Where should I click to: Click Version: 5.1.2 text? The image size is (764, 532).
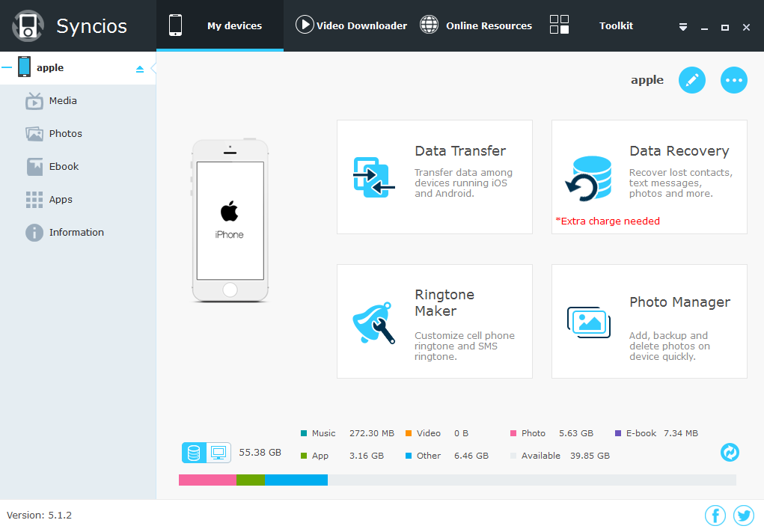point(39,515)
